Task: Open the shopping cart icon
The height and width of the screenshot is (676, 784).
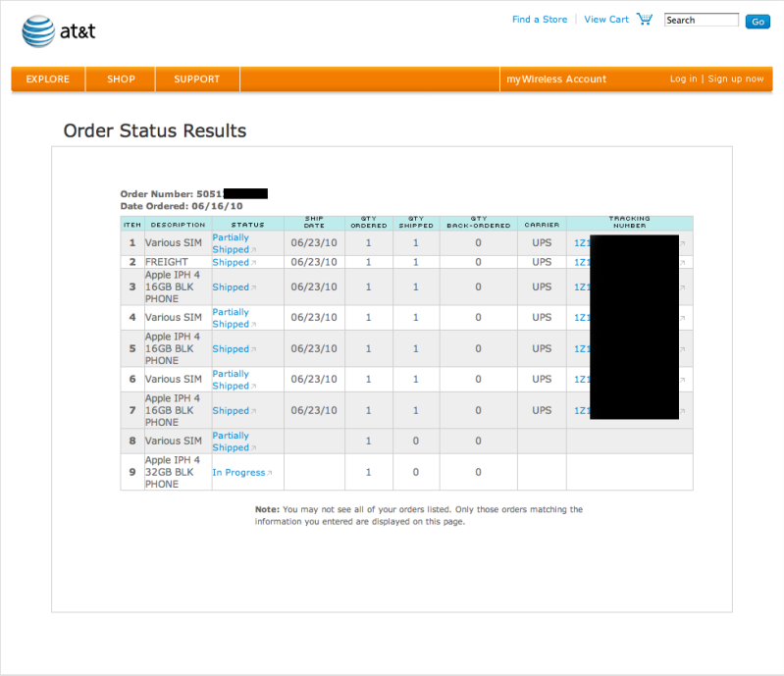Action: pos(645,19)
